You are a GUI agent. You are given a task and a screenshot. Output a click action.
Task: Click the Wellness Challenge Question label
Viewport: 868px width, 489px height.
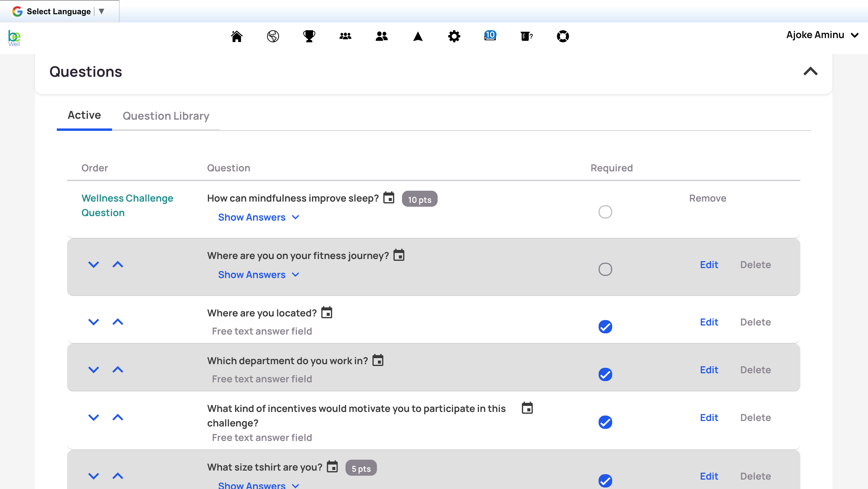coord(127,206)
